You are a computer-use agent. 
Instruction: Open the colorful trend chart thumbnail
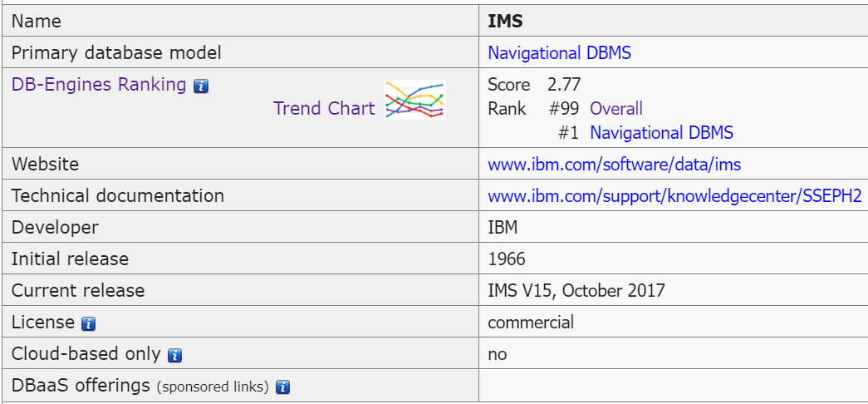(x=414, y=100)
